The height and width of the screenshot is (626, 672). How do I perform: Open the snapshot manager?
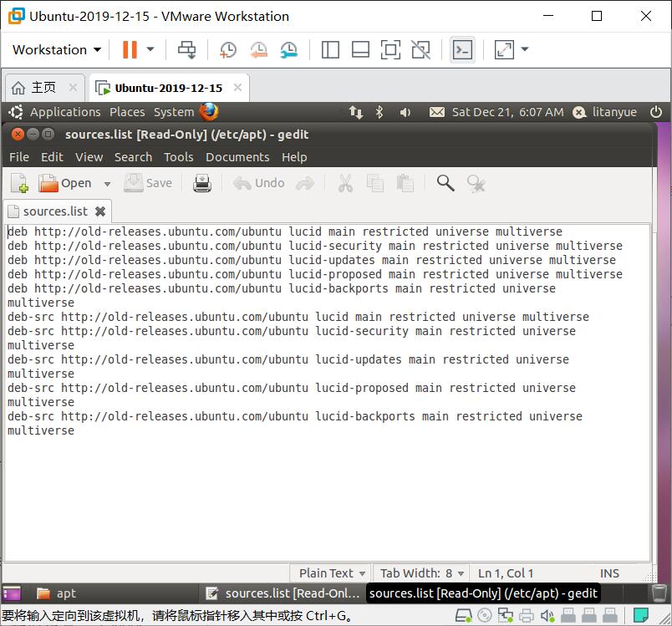289,49
